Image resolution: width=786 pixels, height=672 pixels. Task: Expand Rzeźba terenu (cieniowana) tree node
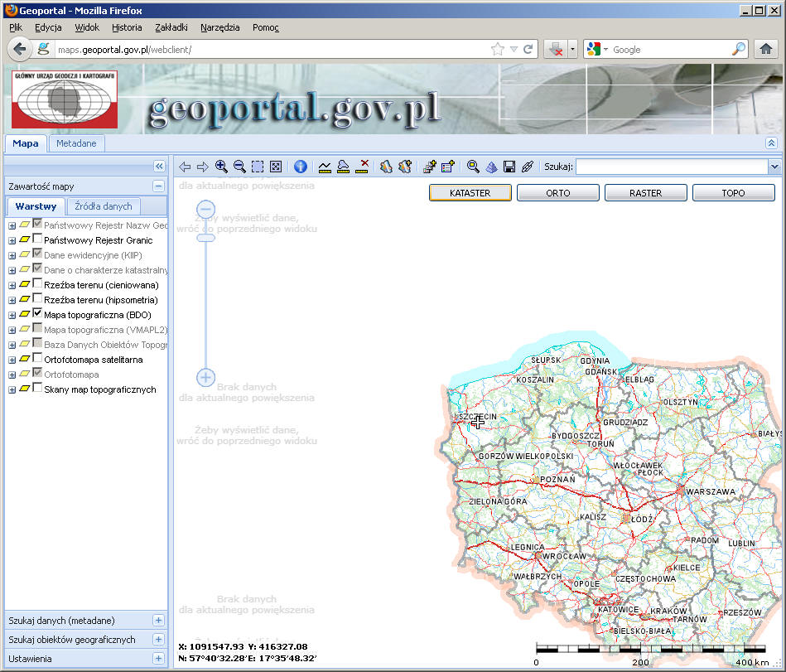(12, 285)
